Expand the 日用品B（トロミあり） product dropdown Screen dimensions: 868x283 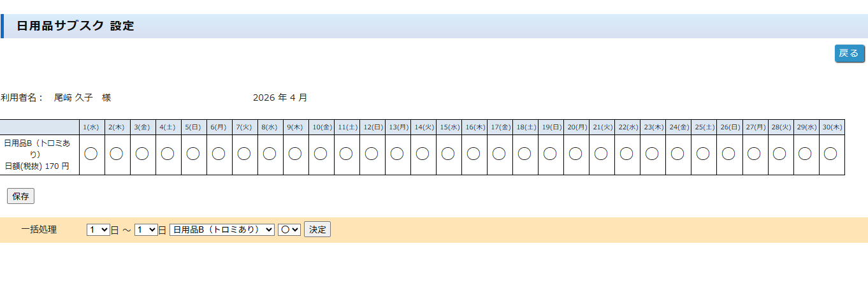click(222, 229)
